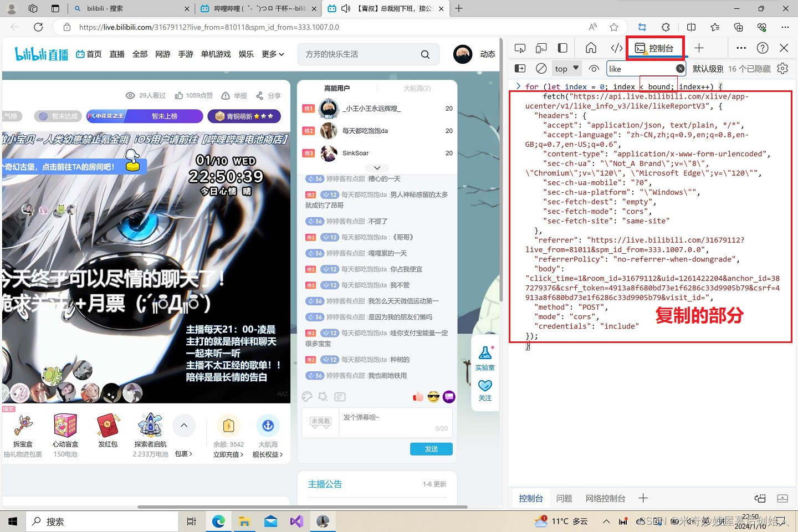Click the bilibili search magnifier icon
Screen dimensions: 798x532
(x=425, y=54)
